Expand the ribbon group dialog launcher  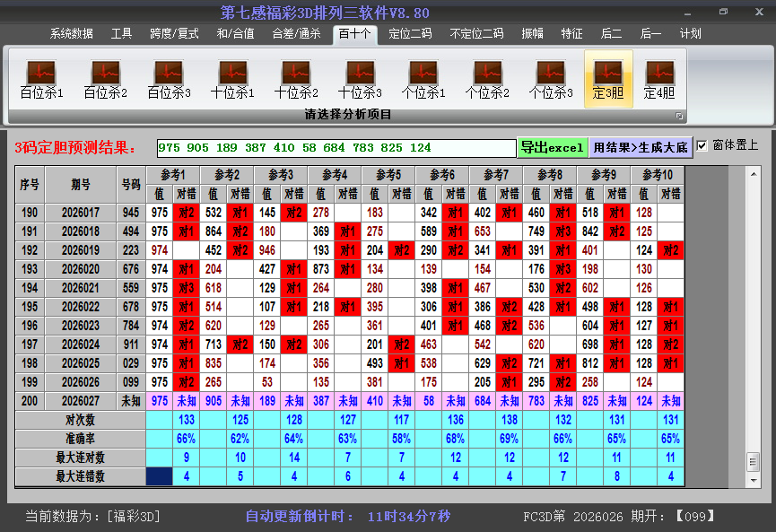click(x=679, y=116)
